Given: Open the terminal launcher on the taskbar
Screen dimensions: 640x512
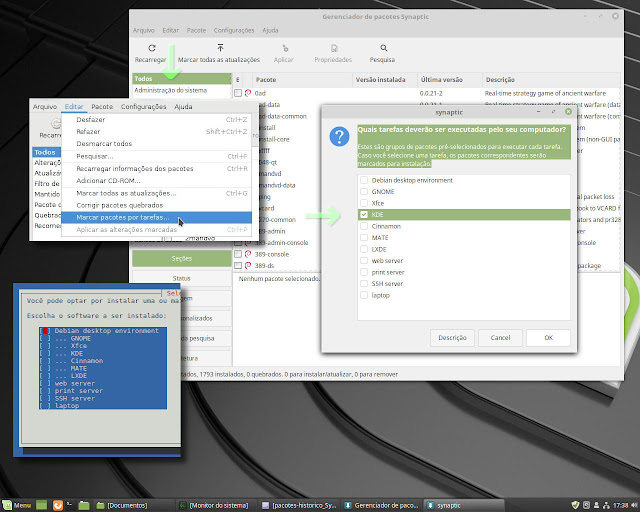Looking at the screenshot, I should pyautogui.click(x=69, y=505).
